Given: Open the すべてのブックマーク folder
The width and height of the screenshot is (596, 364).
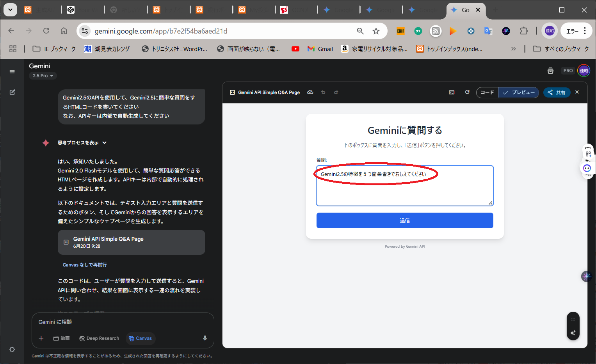Looking at the screenshot, I should point(561,49).
